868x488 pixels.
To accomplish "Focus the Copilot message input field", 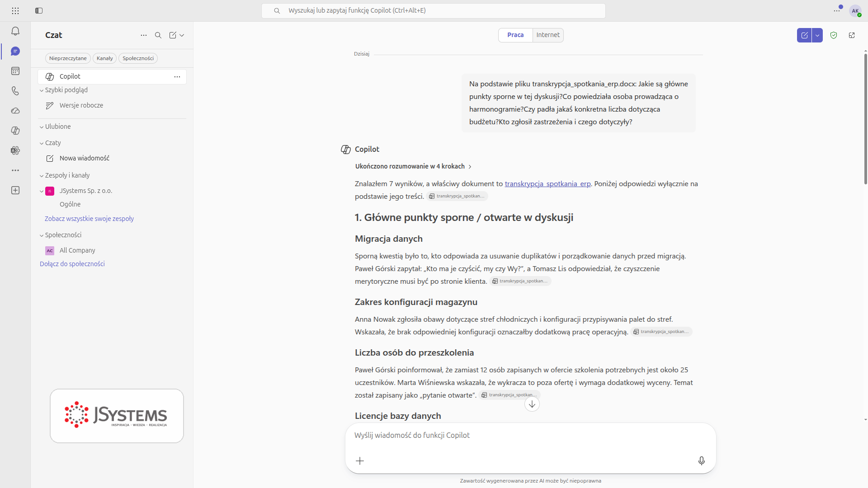I will [530, 436].
